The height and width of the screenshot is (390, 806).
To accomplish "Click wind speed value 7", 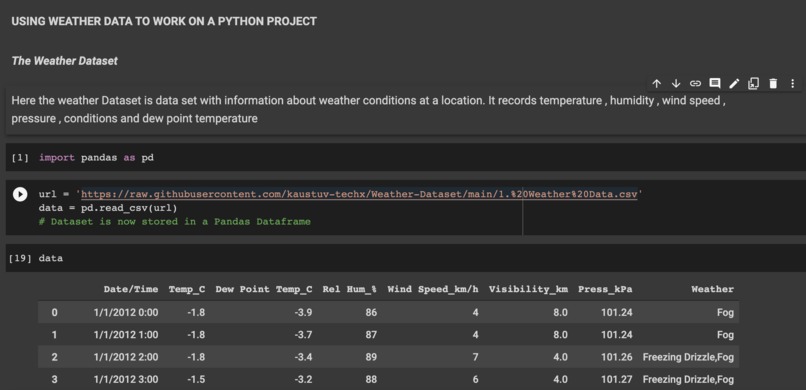I will pyautogui.click(x=475, y=357).
